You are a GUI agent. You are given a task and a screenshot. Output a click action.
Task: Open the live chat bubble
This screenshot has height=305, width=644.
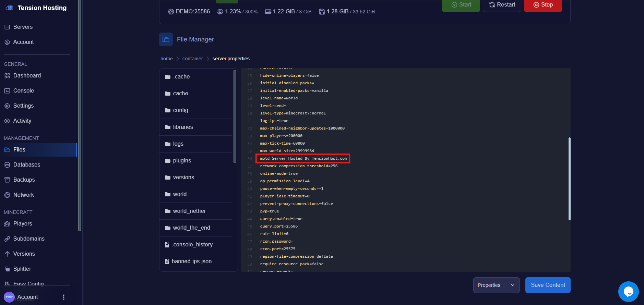[628, 292]
